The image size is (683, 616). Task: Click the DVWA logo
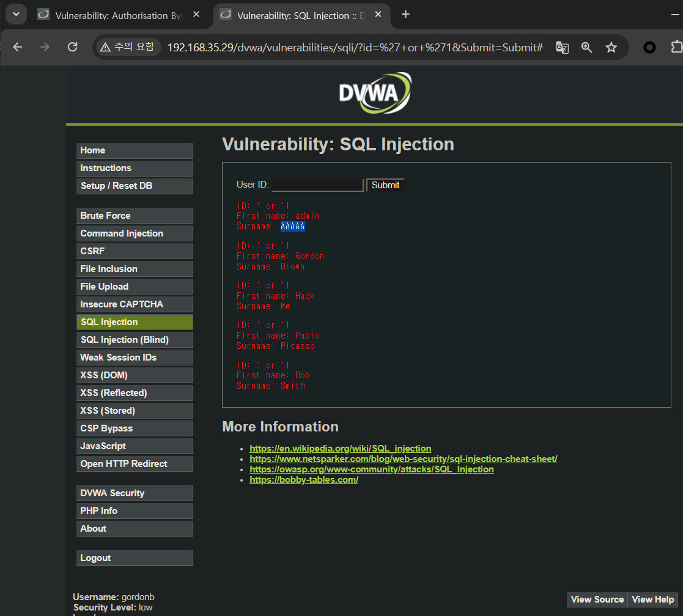pyautogui.click(x=375, y=93)
